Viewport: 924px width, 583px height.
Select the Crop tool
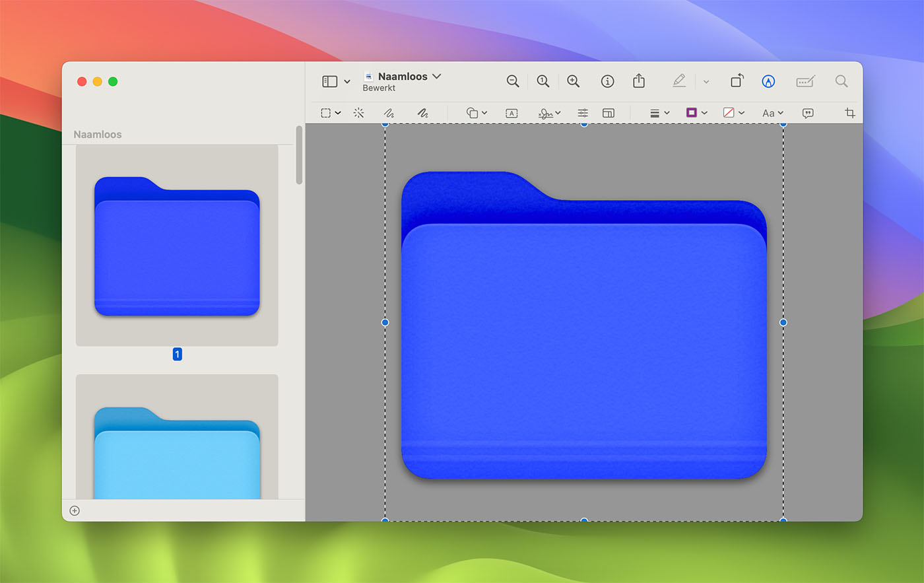[850, 113]
